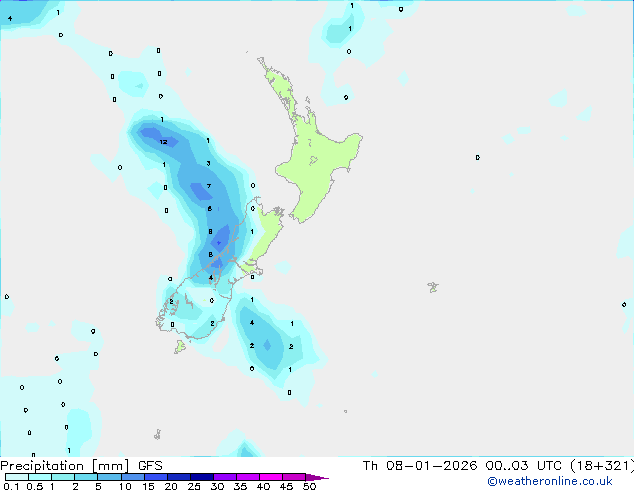The height and width of the screenshot is (490, 634).
Task: Click the legend label '40'
Action: [x=263, y=486]
